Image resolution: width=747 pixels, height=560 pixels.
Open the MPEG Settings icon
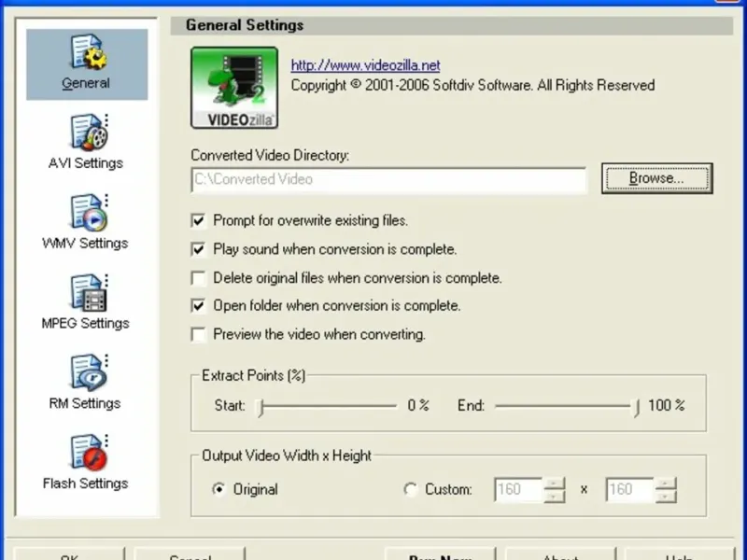pos(86,301)
